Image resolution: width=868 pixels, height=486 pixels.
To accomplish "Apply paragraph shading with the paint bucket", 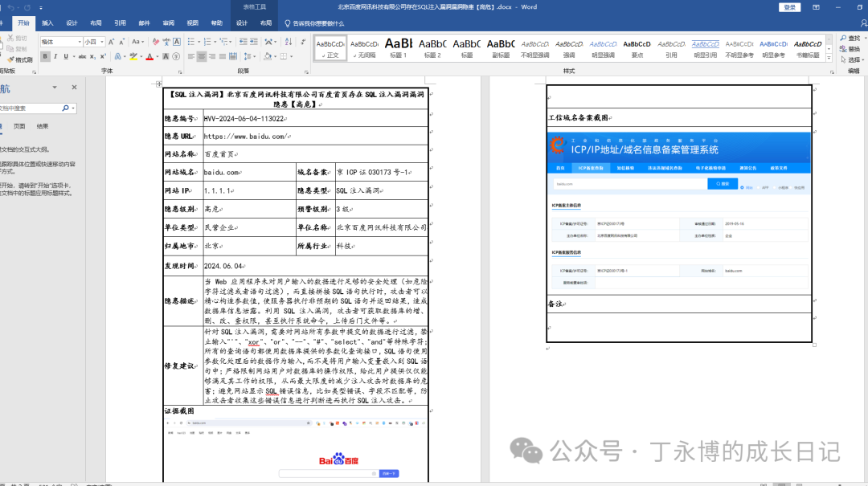I will pyautogui.click(x=268, y=56).
